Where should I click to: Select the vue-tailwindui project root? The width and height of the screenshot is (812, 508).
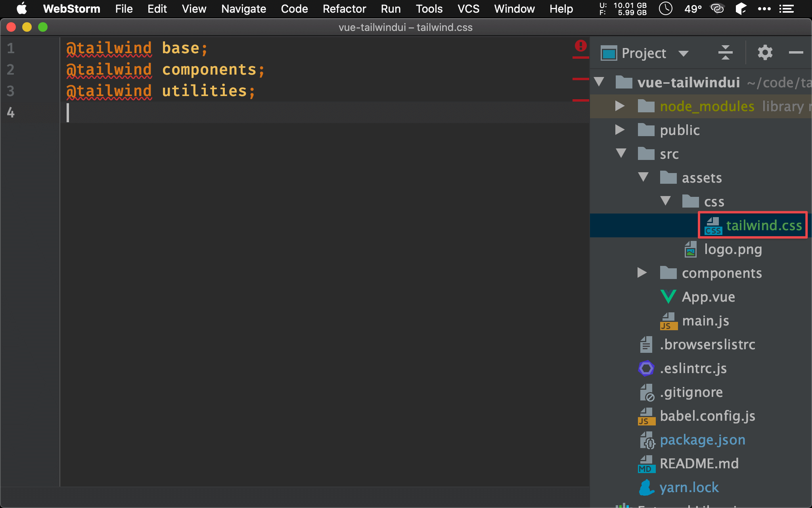pyautogui.click(x=688, y=83)
